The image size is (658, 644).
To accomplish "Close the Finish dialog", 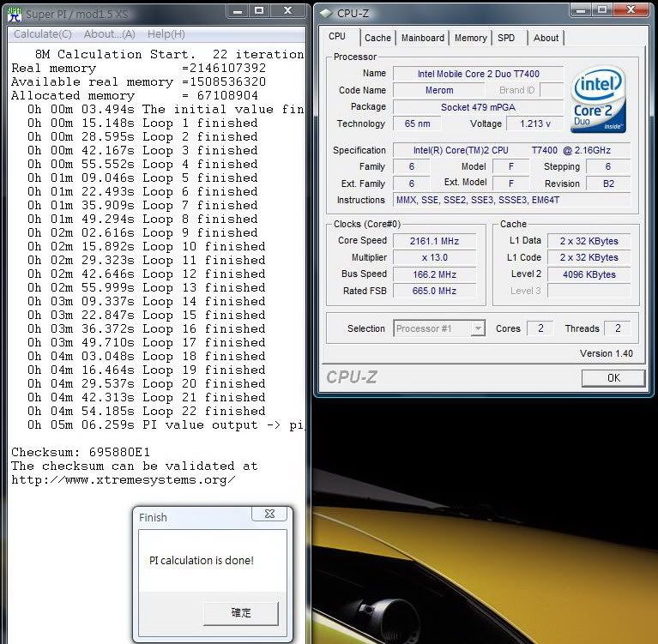I will tap(269, 515).
